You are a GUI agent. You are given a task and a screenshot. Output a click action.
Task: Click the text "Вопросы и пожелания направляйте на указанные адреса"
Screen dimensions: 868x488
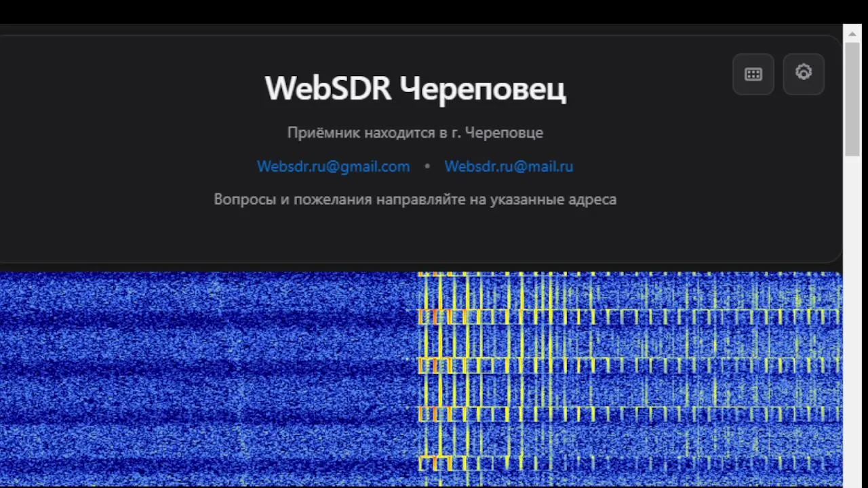pos(415,199)
